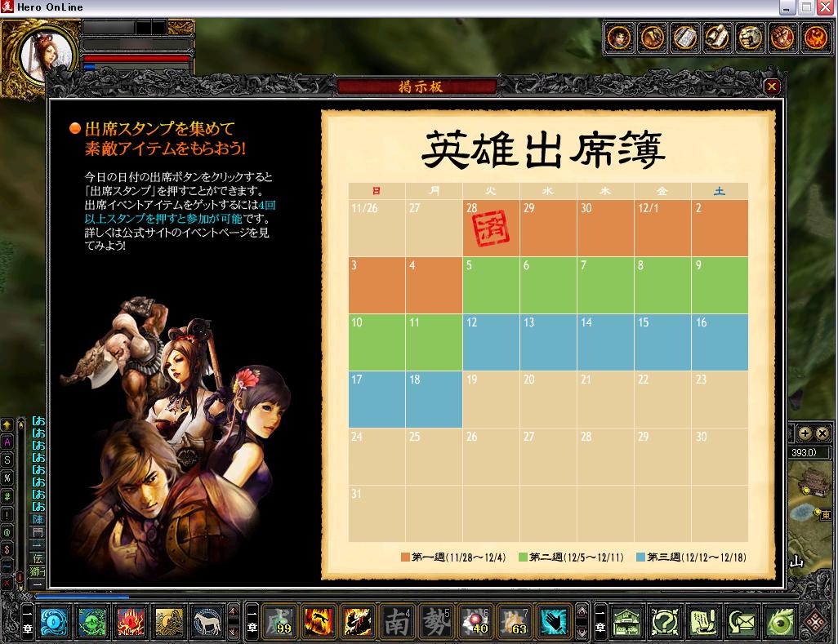Screen dimensions: 838x644
Task: Click the blue 第三週 legend swatch
Action: coord(640,557)
